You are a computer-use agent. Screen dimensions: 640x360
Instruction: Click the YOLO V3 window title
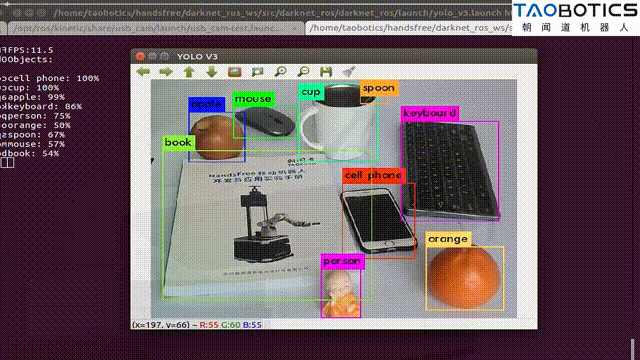point(197,57)
